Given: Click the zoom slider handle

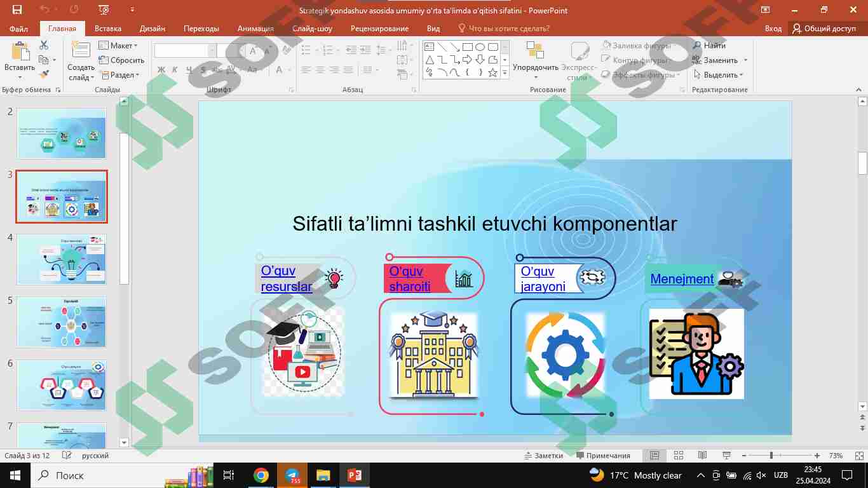Looking at the screenshot, I should 771,456.
